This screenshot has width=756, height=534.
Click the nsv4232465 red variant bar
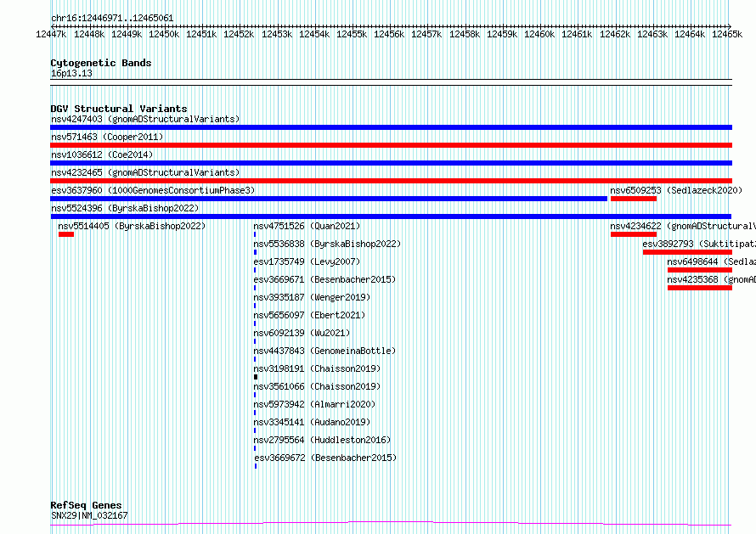pyautogui.click(x=391, y=181)
